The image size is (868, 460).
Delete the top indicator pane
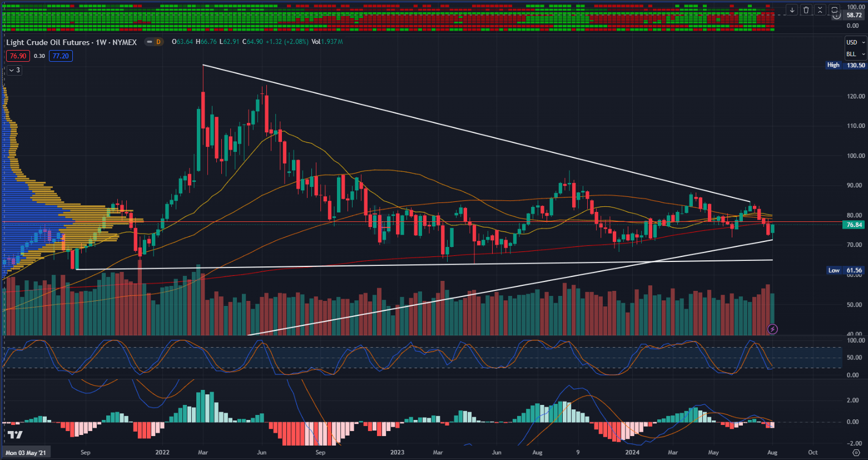click(x=806, y=10)
